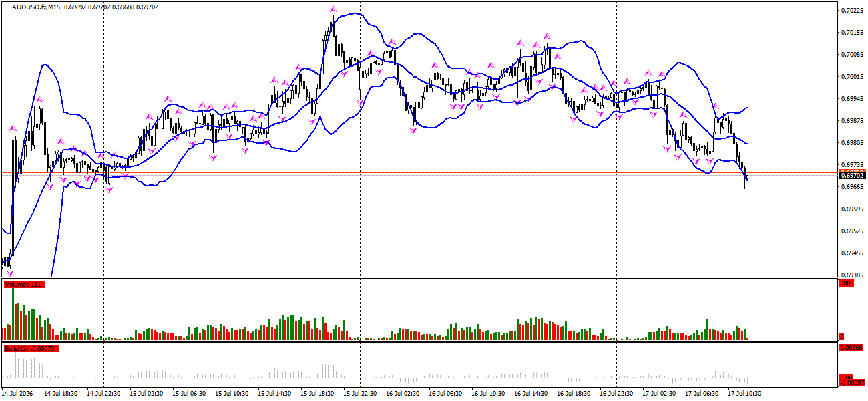Click the 16 Jul 10:30 time label
The width and height of the screenshot is (868, 401).
pos(488,394)
